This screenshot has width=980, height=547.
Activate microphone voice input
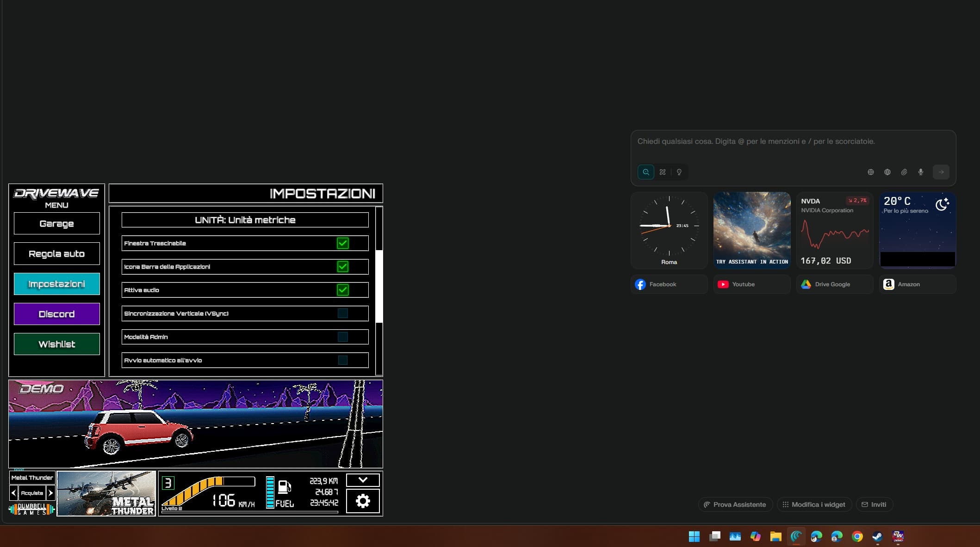(921, 172)
